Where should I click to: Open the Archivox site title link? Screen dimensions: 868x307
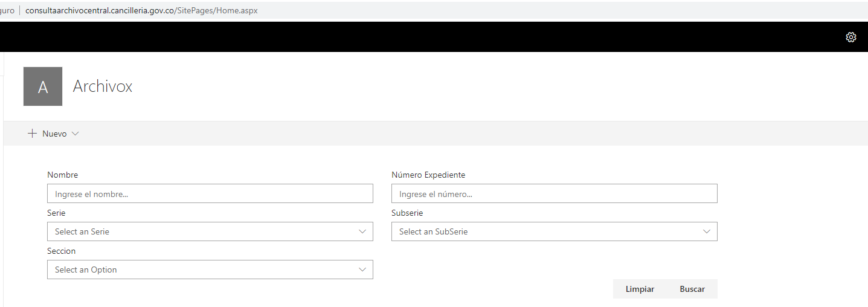coord(103,86)
